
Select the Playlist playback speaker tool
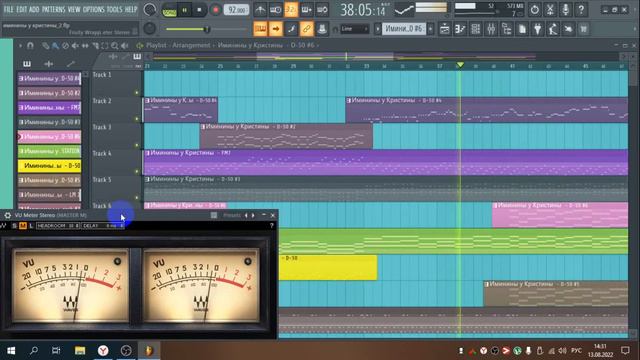125,46
